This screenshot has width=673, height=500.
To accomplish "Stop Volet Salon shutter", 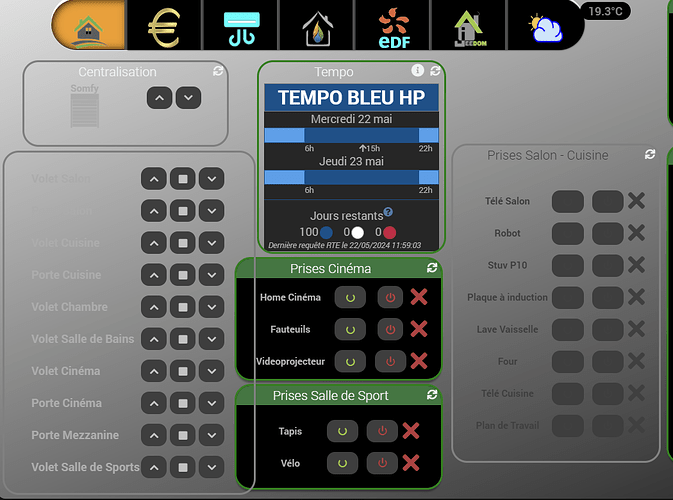I will [183, 179].
